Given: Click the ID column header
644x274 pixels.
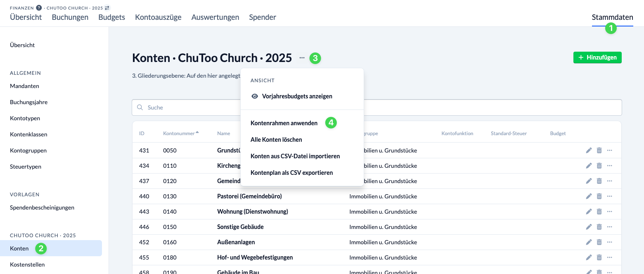Looking at the screenshot, I should click(x=142, y=133).
